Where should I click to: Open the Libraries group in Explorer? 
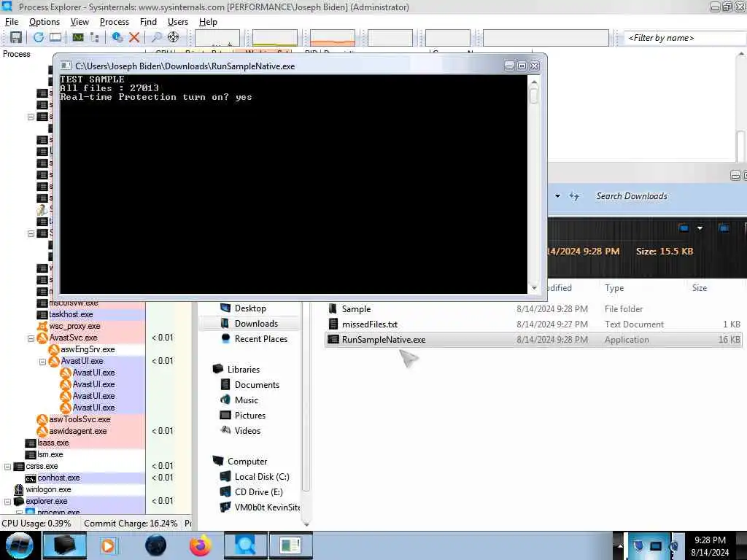(243, 369)
